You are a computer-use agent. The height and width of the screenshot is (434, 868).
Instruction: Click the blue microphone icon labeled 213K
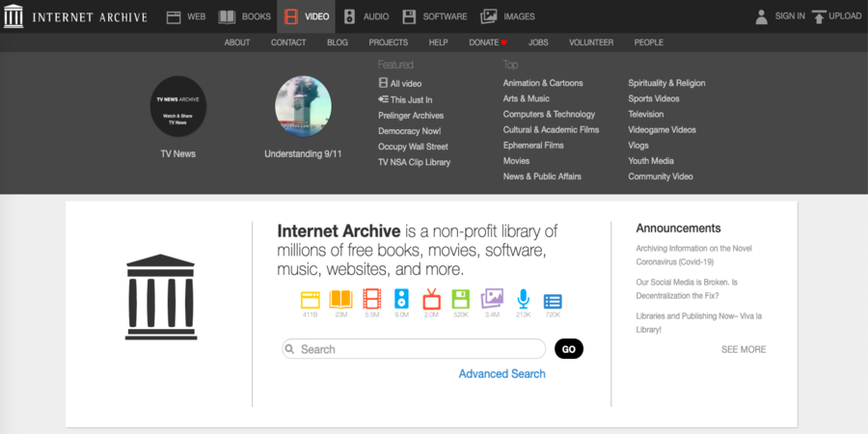pyautogui.click(x=523, y=299)
